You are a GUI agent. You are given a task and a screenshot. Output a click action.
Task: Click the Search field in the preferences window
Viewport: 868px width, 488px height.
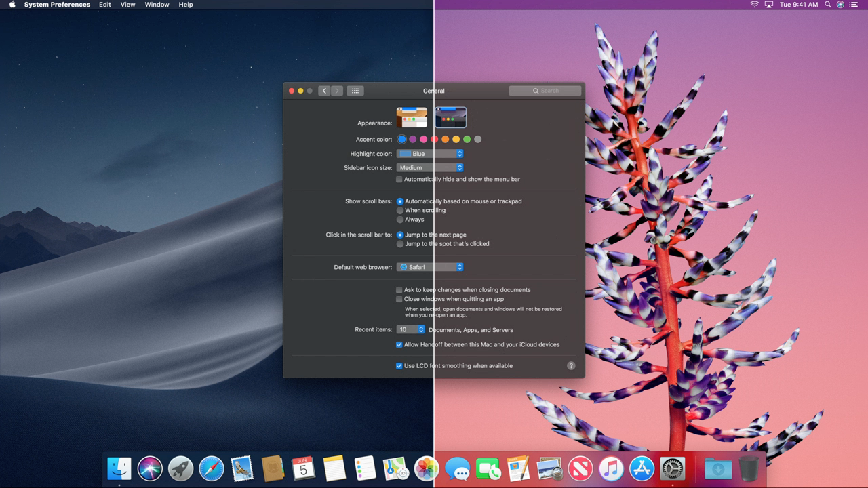click(x=545, y=91)
